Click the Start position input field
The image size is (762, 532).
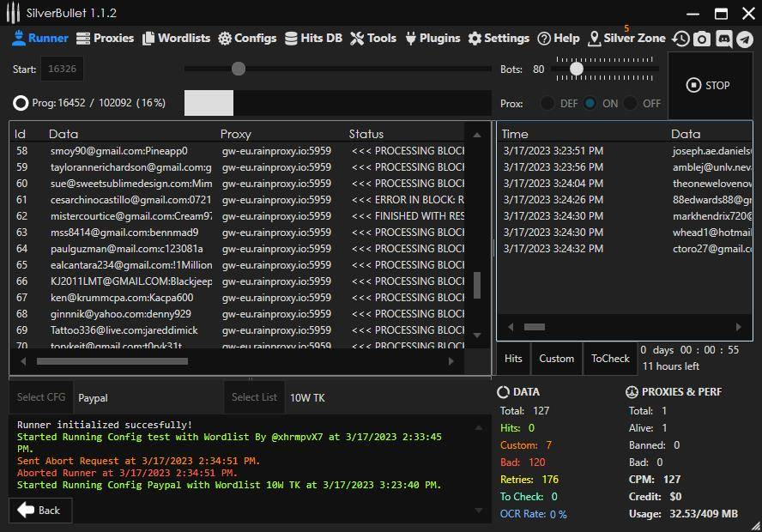[x=62, y=69]
